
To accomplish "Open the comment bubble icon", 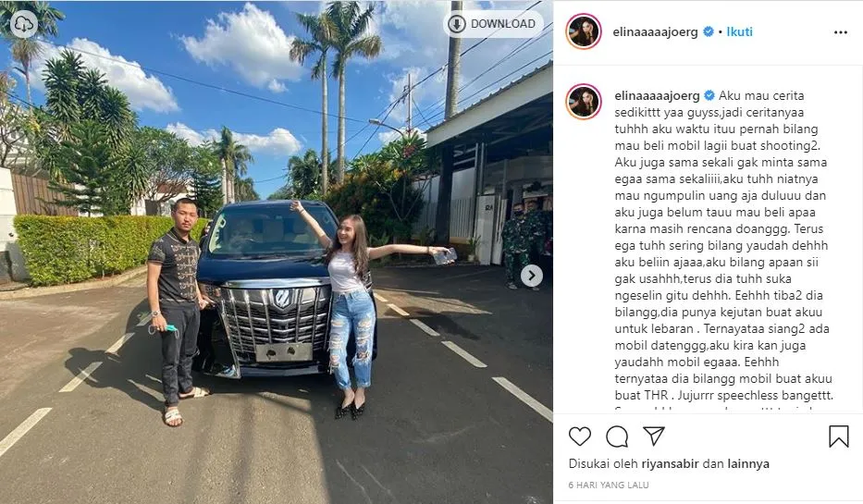I will (x=617, y=436).
